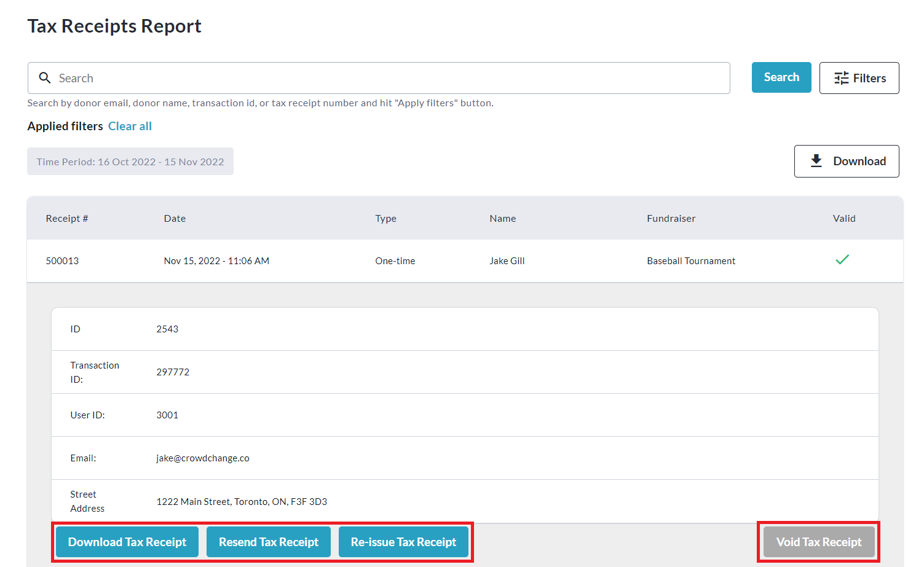Sort by Date column header
The image size is (924, 567).
tap(175, 219)
